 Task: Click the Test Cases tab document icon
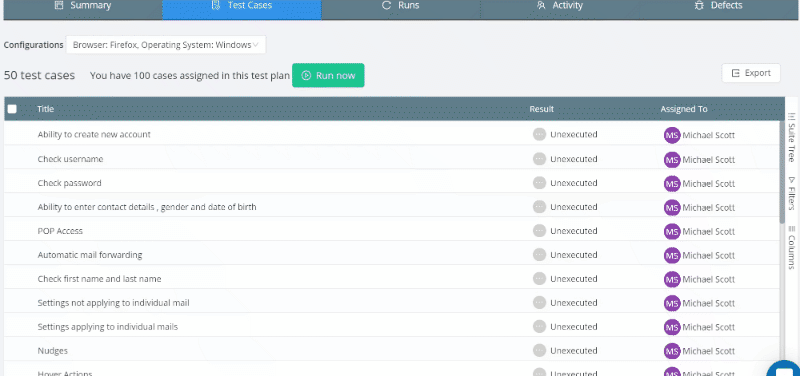pyautogui.click(x=216, y=6)
